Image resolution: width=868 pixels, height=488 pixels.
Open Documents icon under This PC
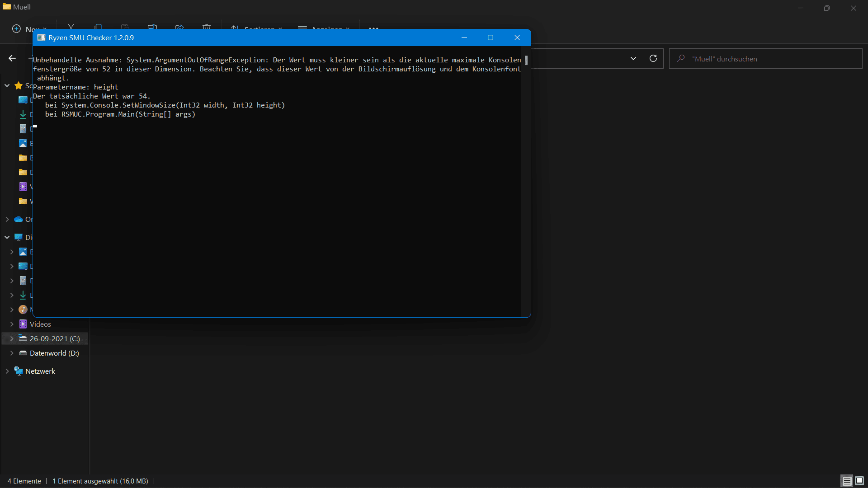click(x=23, y=281)
